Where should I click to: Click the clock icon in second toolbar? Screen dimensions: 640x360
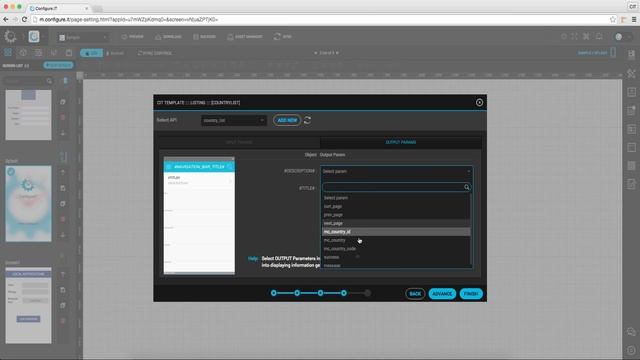pyautogui.click(x=23, y=53)
